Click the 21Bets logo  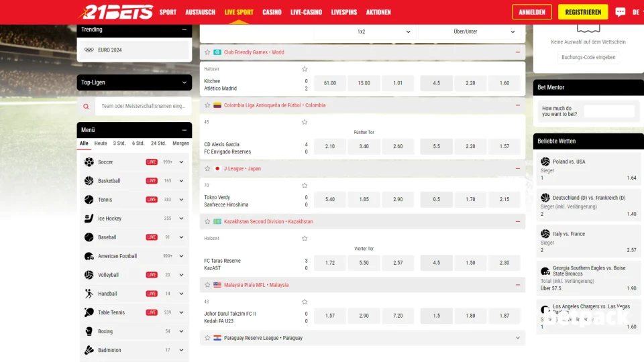[116, 12]
